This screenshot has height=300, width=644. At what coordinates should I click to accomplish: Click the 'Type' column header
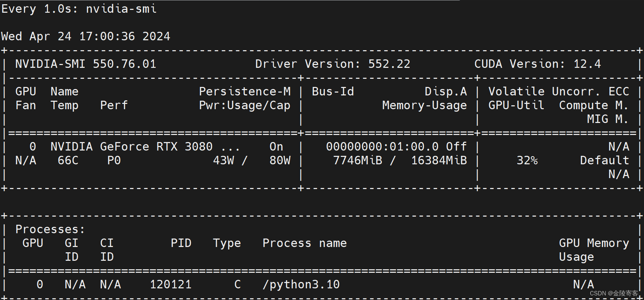(x=227, y=243)
